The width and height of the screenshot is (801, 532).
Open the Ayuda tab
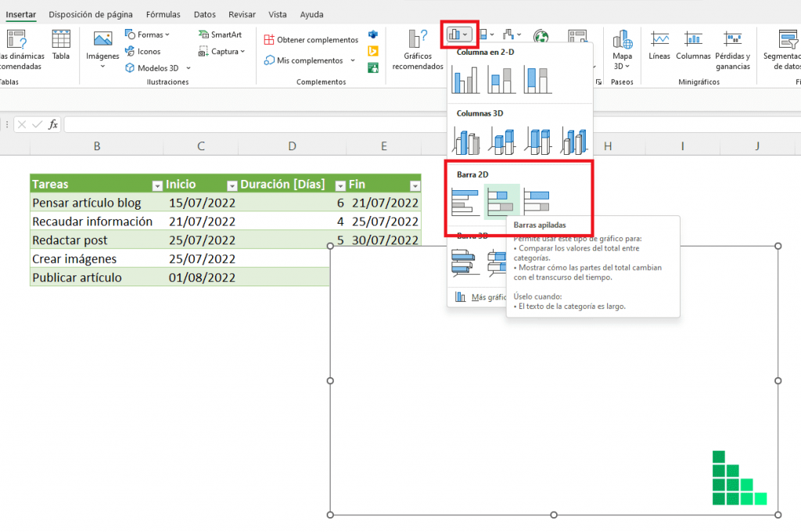pos(311,14)
